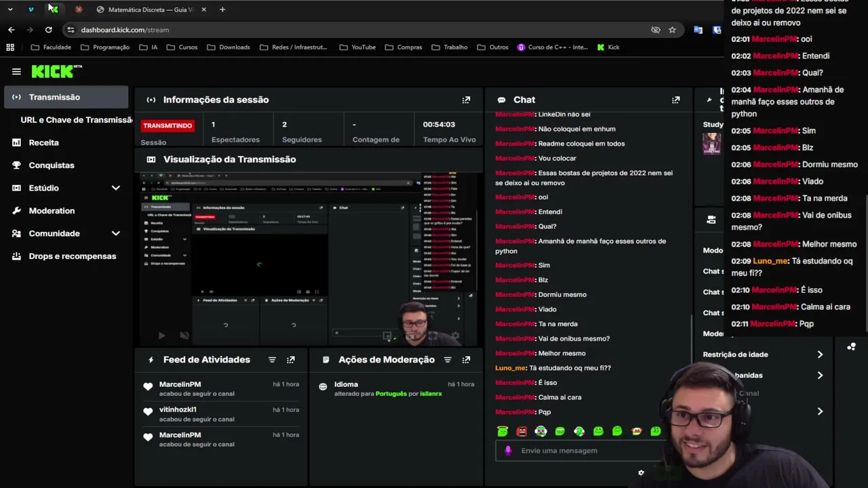The image size is (868, 488).
Task: Pick the clown-face emote, third in row
Action: [x=540, y=431]
